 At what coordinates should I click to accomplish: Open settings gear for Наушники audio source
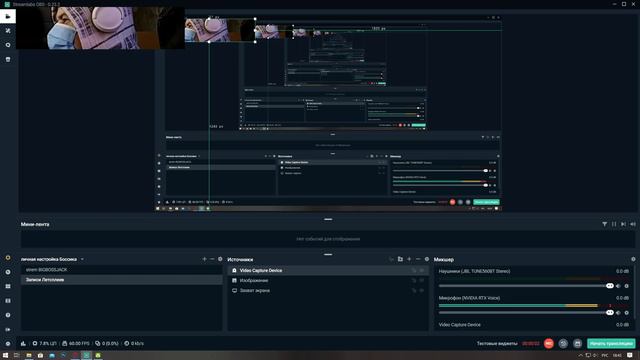[627, 286]
